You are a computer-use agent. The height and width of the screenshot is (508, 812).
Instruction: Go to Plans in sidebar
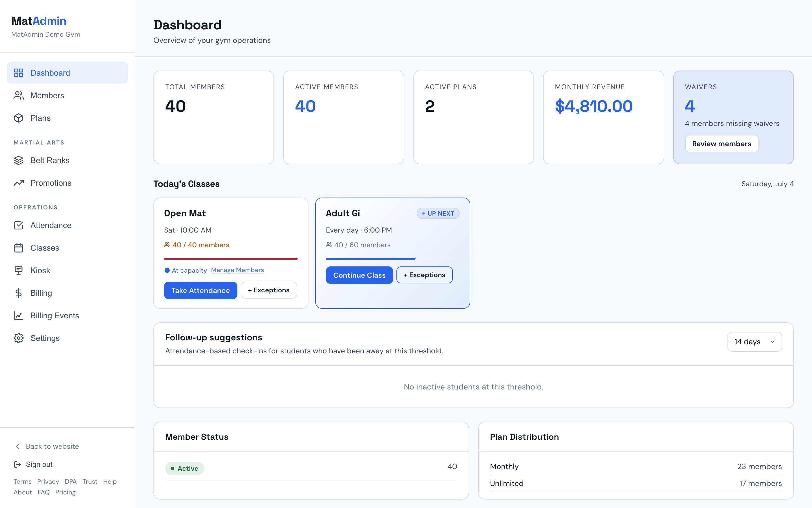[67, 118]
